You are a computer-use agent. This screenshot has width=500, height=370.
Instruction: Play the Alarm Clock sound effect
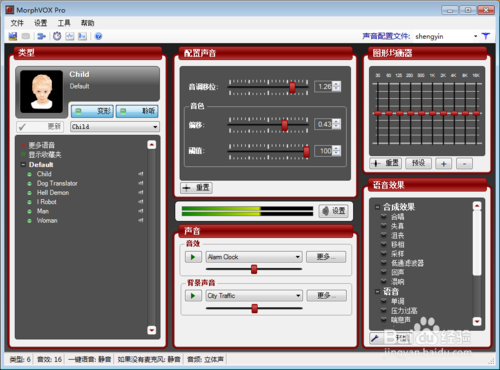coord(193,257)
